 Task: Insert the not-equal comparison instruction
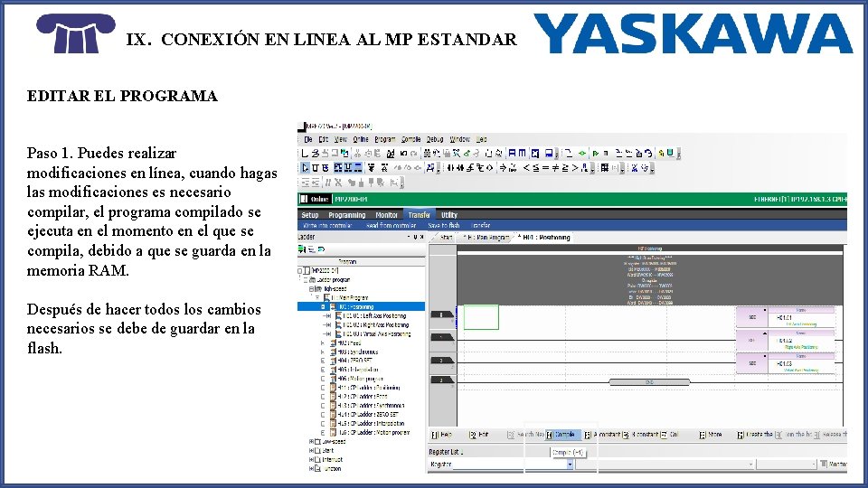tap(555, 168)
